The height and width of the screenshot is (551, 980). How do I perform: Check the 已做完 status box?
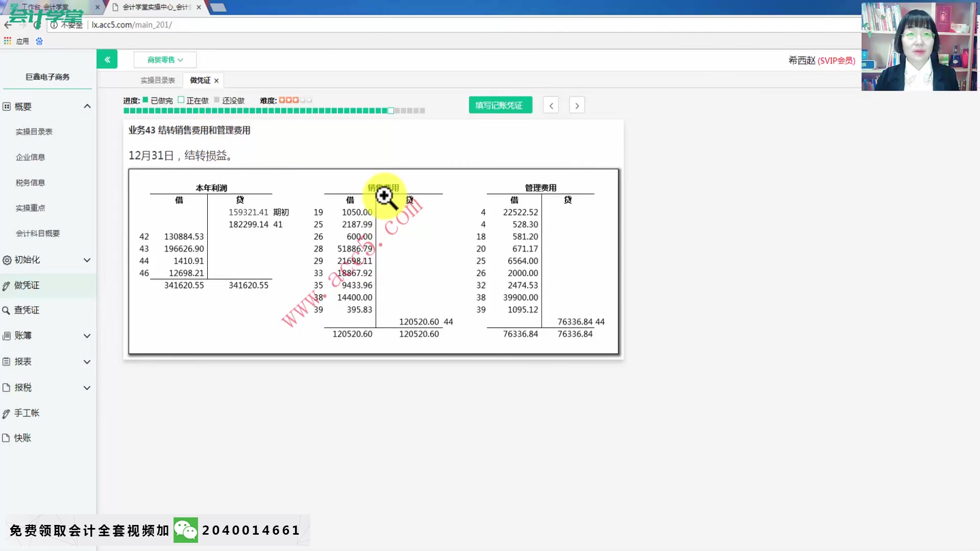[146, 100]
